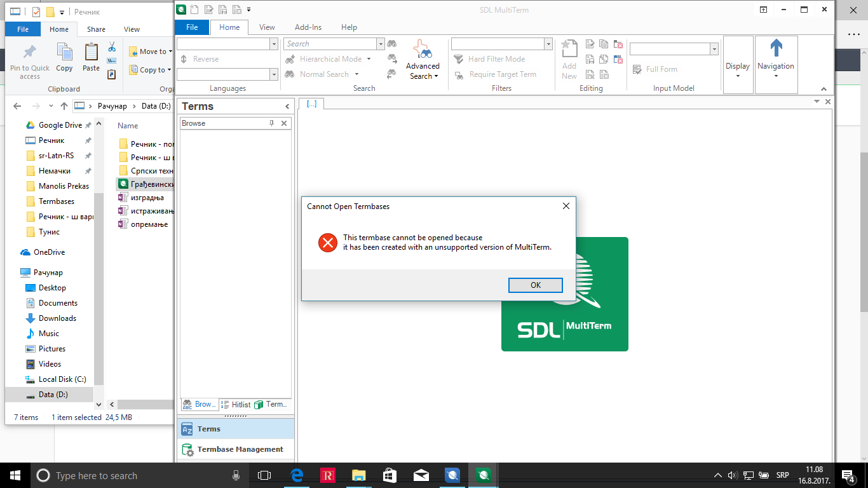Expand the Hard Filter Mode filter dropdown
Viewport: 868px width, 488px height.
(548, 44)
